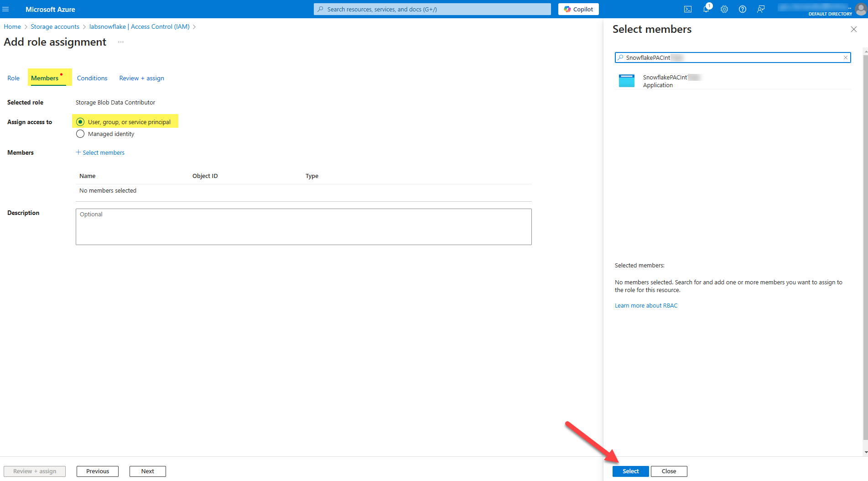Click inside the optional Description field
Screen dimensions: 868x481
pos(303,227)
